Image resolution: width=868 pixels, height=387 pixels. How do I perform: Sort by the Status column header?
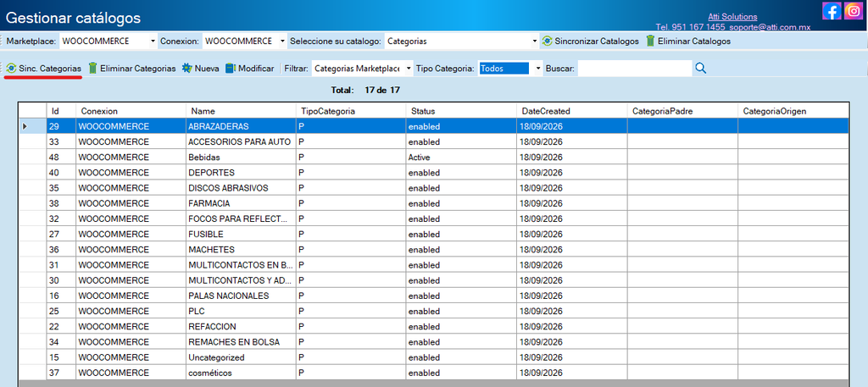pos(461,111)
